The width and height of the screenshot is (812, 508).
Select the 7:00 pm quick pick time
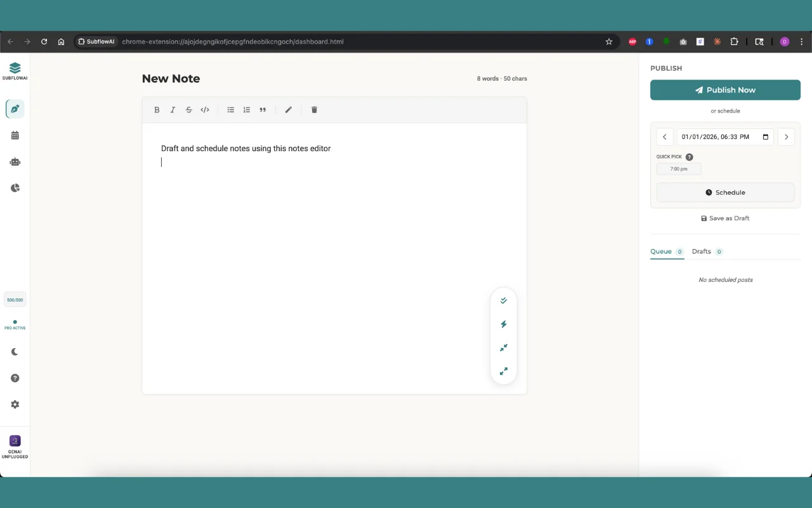click(x=678, y=168)
